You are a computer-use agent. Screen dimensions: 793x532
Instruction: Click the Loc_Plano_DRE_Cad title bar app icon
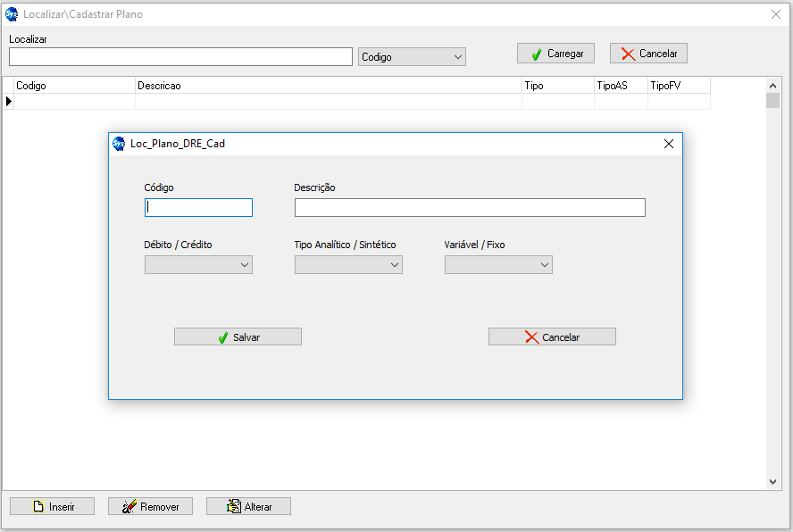pyautogui.click(x=119, y=143)
